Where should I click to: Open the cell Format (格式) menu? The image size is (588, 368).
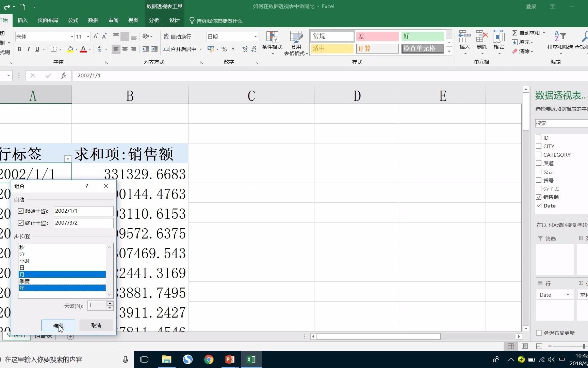499,43
